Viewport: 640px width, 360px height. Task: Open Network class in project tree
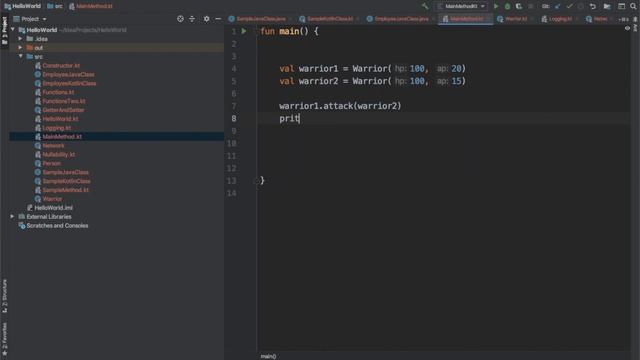tap(53, 146)
